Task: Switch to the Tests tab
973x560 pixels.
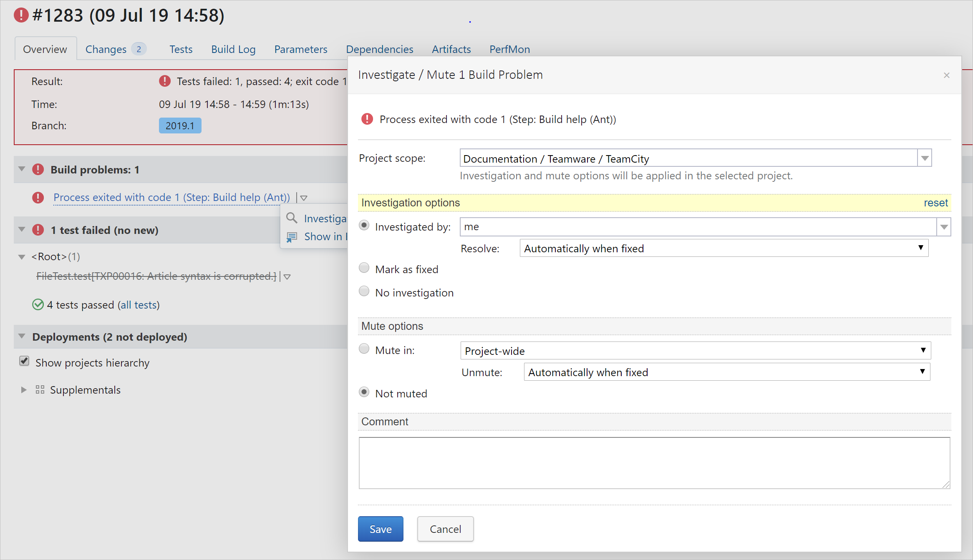Action: pyautogui.click(x=181, y=49)
